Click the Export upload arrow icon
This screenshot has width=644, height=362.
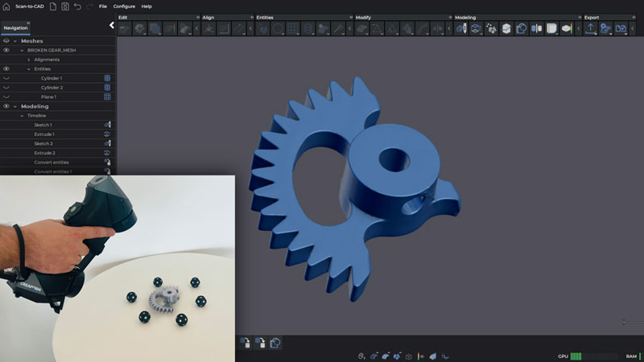(590, 28)
